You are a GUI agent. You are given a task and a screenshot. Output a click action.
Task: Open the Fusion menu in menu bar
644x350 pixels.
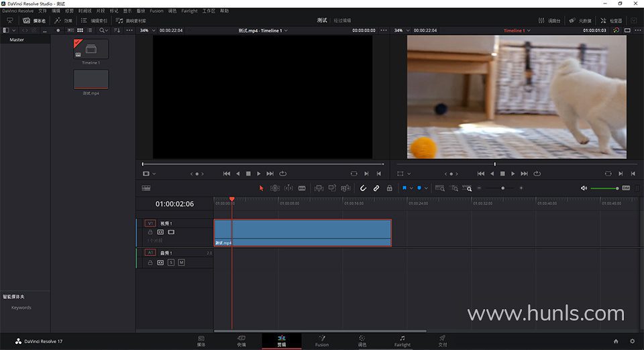click(x=156, y=11)
